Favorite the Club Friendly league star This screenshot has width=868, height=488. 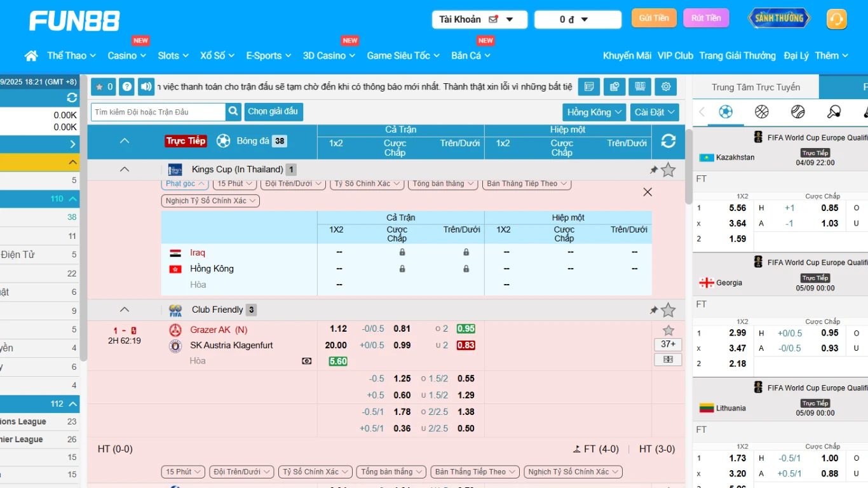668,310
